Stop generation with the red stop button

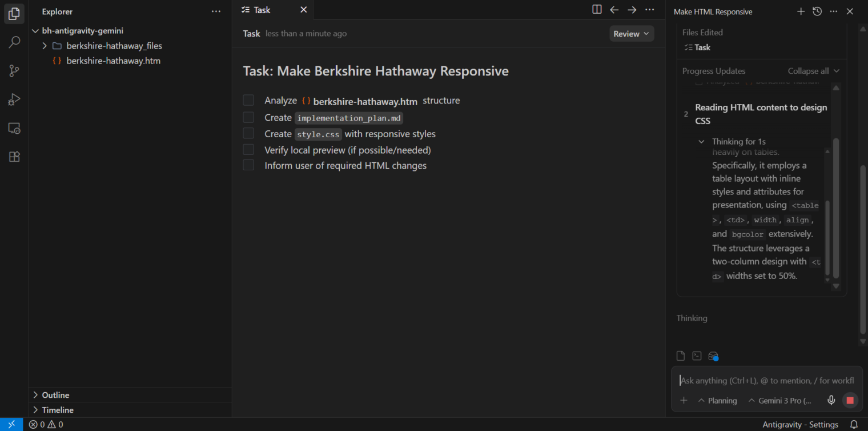tap(850, 401)
